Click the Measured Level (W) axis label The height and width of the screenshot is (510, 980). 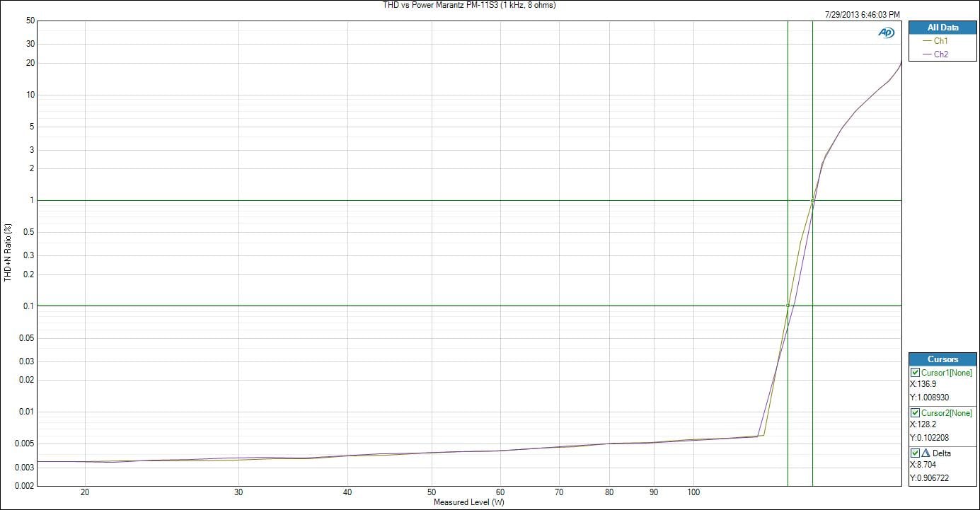click(x=469, y=503)
